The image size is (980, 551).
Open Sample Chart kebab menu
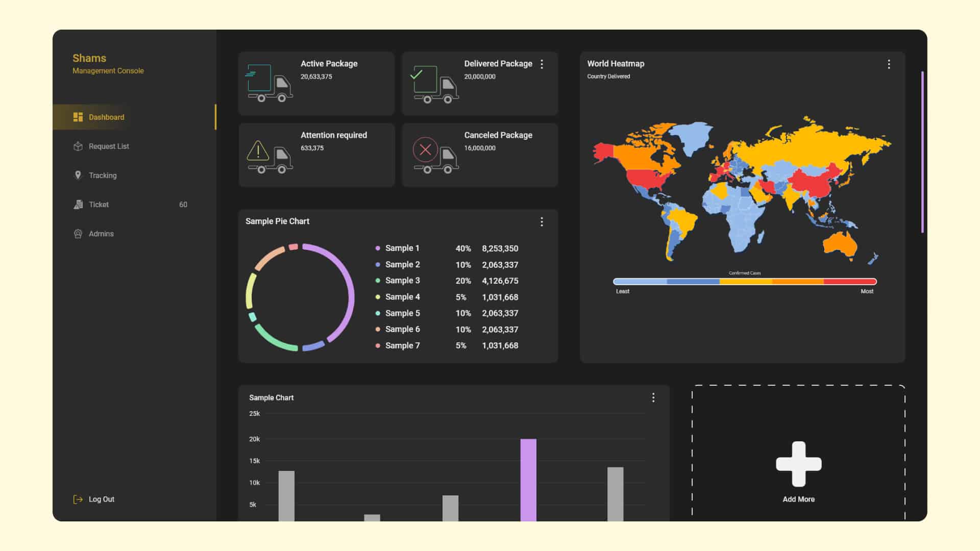(x=653, y=398)
